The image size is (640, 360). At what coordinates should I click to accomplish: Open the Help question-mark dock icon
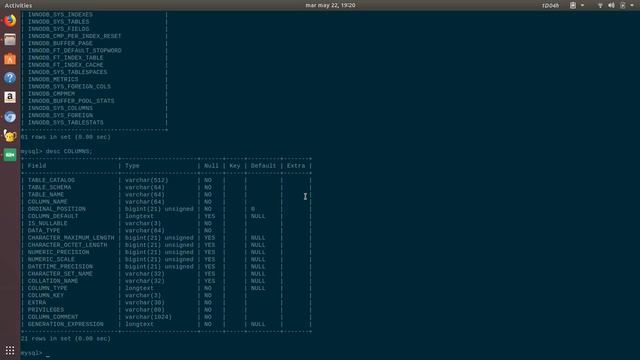coord(10,78)
